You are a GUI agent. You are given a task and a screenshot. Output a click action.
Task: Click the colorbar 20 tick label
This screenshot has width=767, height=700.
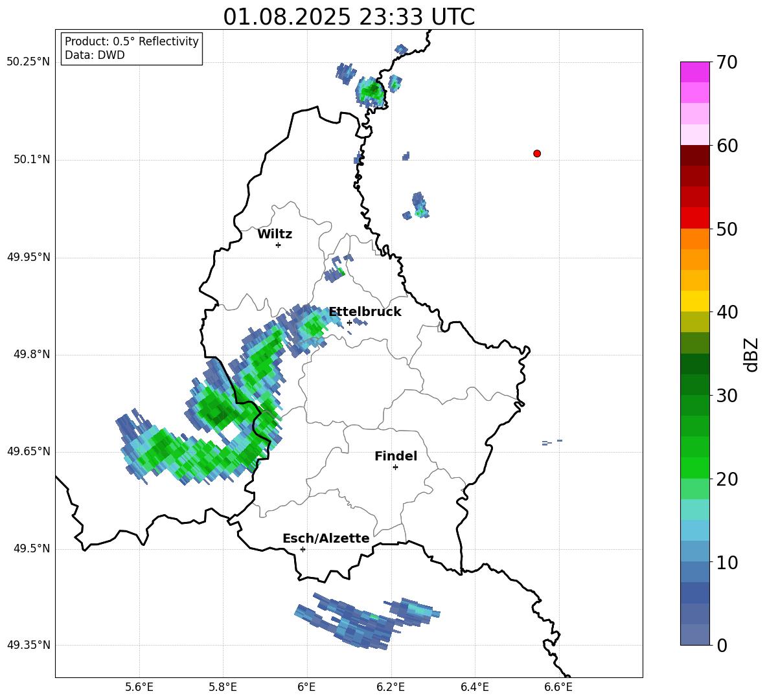coord(727,479)
